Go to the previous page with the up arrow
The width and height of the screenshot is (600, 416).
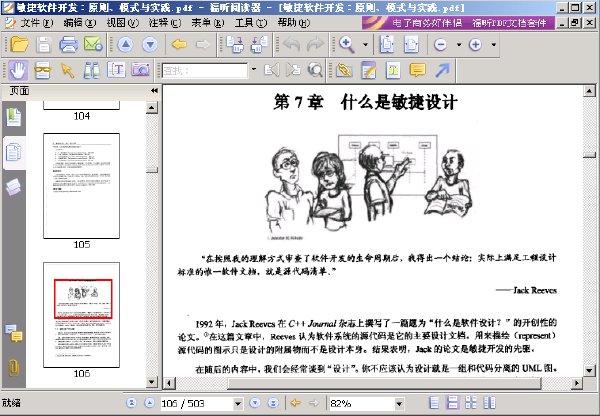pos(126,45)
